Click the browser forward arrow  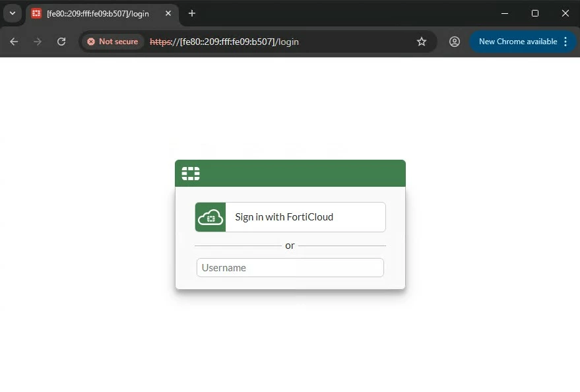tap(38, 42)
